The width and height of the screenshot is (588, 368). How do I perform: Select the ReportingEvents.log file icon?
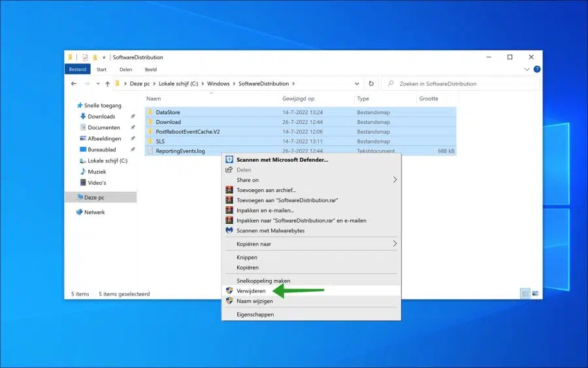(150, 151)
